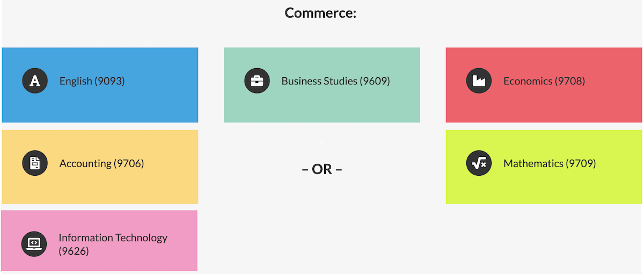Screen dimensions: 644x274
Task: Click the factory icon for Economics
Action: coord(479,81)
